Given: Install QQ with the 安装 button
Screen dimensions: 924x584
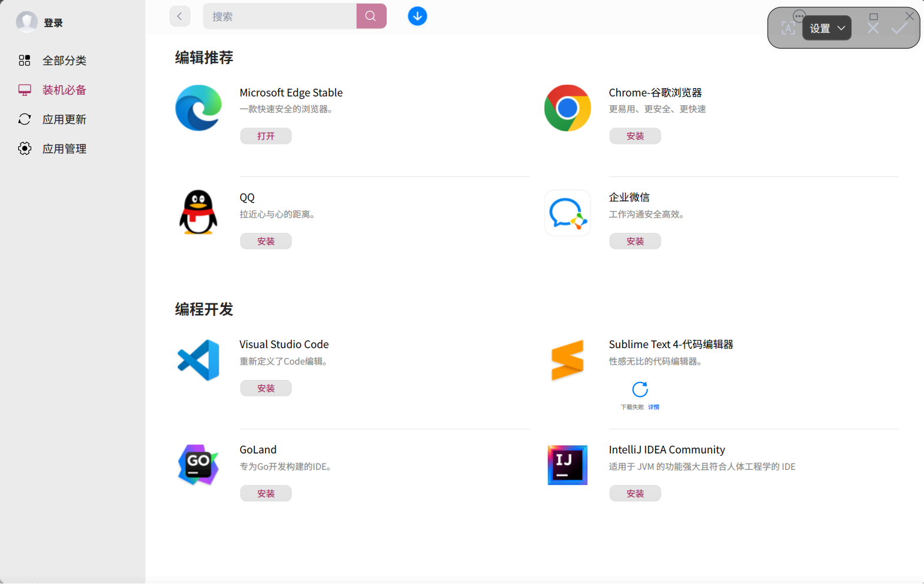Looking at the screenshot, I should click(x=266, y=241).
